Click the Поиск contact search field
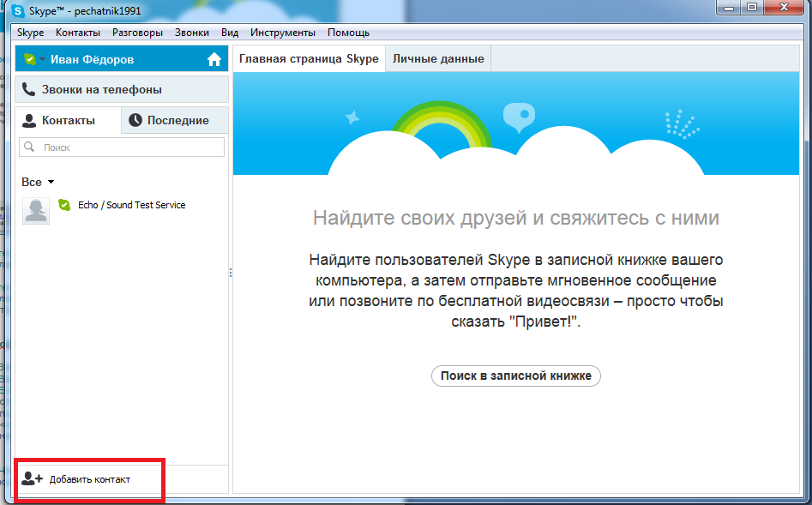This screenshot has width=812, height=505. pos(122,147)
